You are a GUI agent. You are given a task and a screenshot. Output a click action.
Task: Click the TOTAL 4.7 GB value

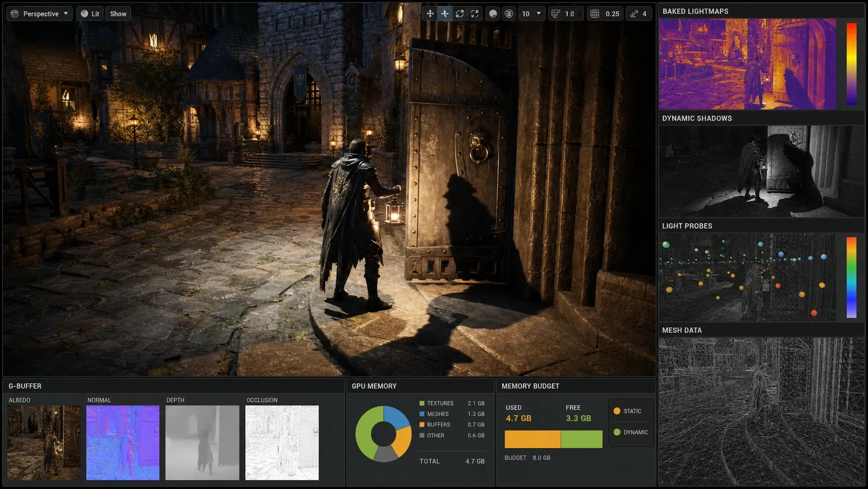tap(475, 461)
